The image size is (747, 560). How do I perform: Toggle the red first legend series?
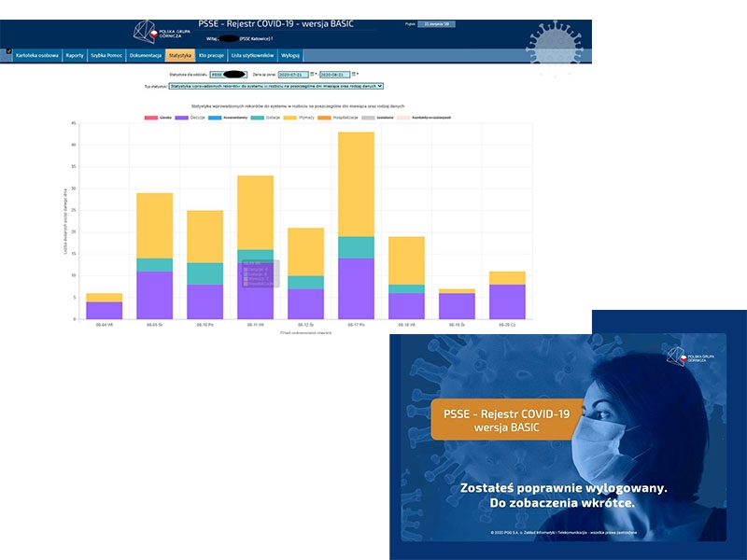(158, 118)
